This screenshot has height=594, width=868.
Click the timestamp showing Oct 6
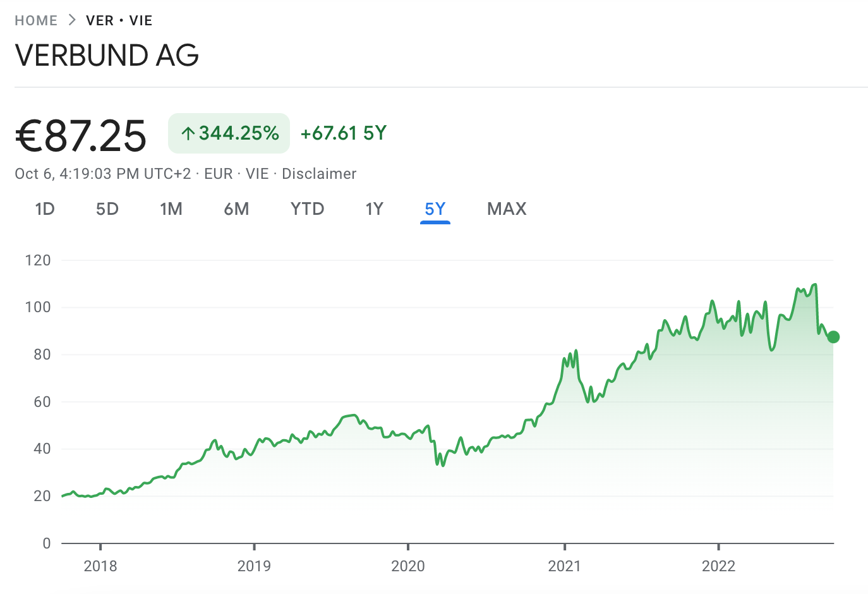[x=101, y=173]
